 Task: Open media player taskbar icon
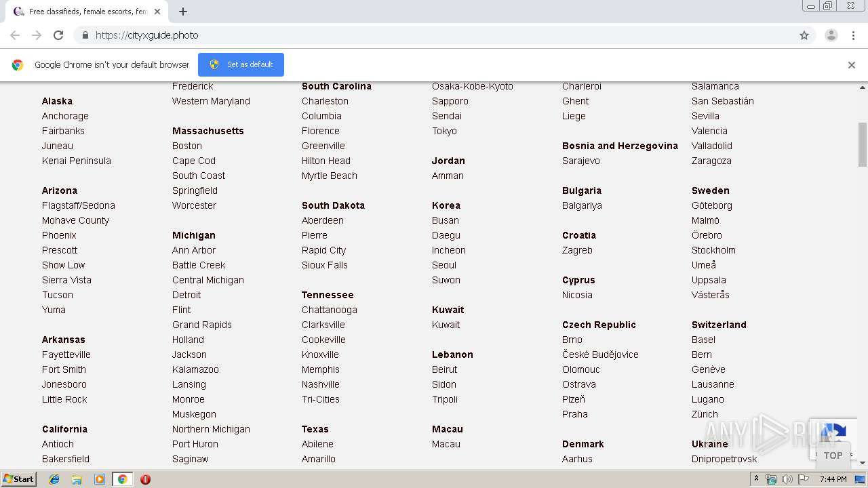tap(99, 479)
